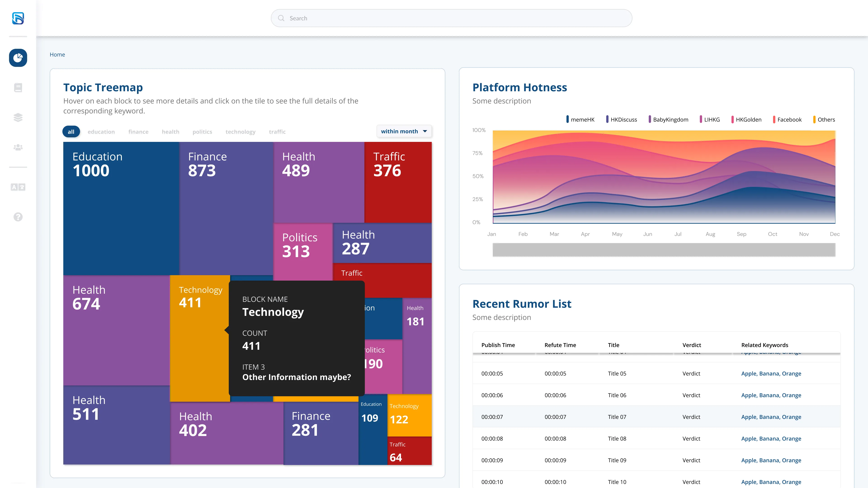Toggle Facebook legend series visibility
The image size is (868, 488).
pos(787,120)
